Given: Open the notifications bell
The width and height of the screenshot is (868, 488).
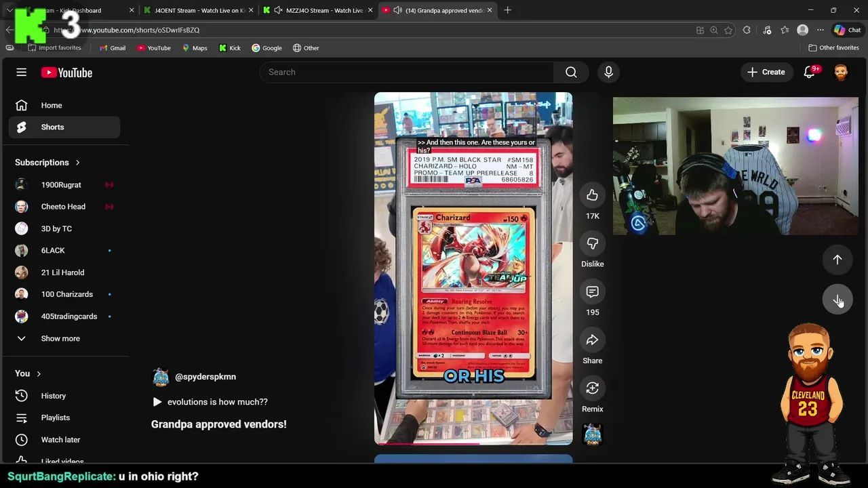Looking at the screenshot, I should click(810, 73).
